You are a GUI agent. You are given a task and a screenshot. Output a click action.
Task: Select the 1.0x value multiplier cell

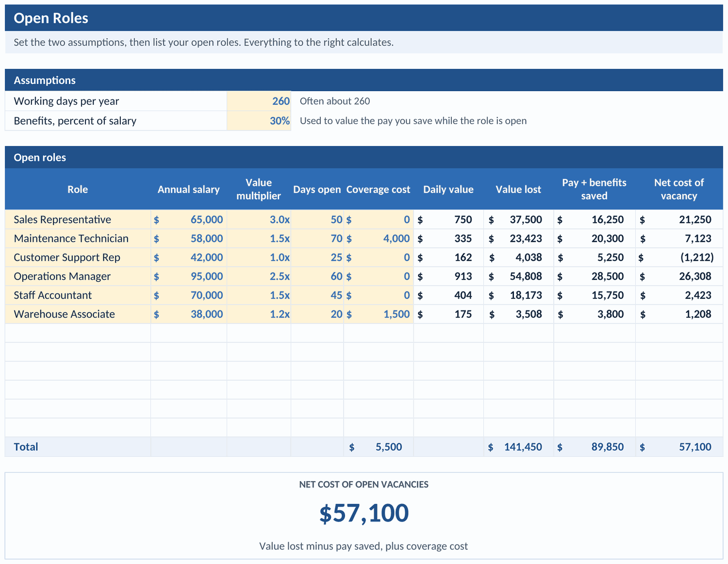(x=259, y=257)
